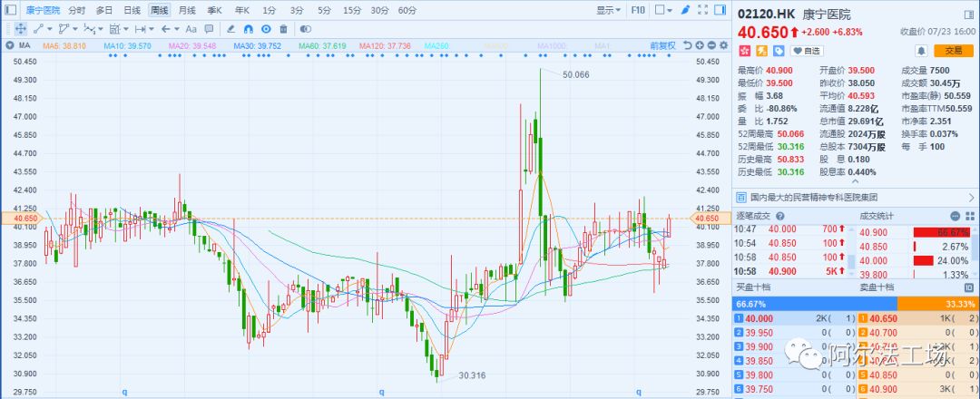This screenshot has height=399, width=980.
Task: Select the Aa text annotation tool
Action: pos(191,29)
